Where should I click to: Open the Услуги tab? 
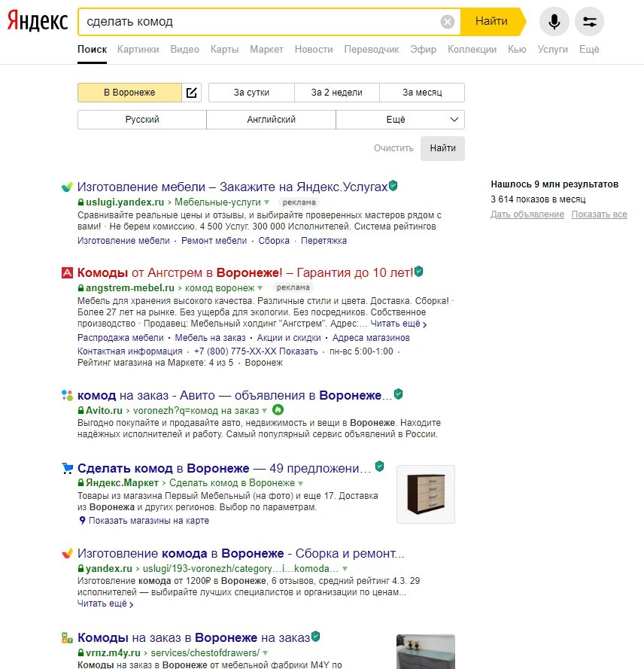pos(552,50)
